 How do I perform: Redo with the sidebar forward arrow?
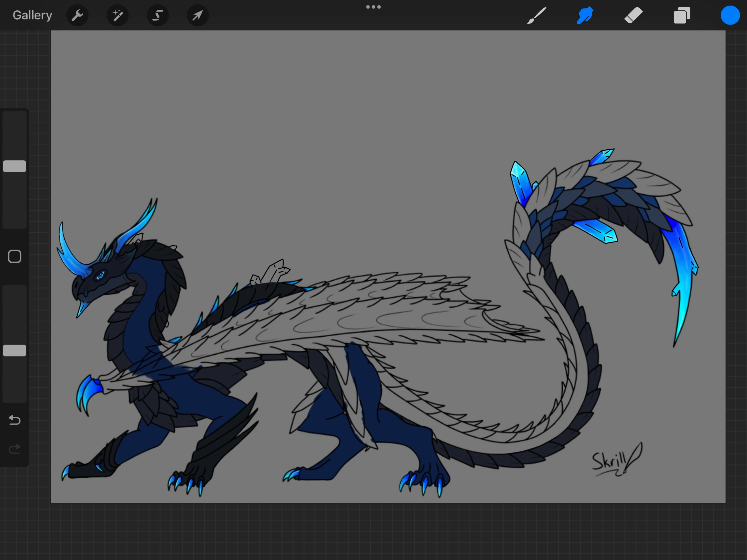[14, 449]
